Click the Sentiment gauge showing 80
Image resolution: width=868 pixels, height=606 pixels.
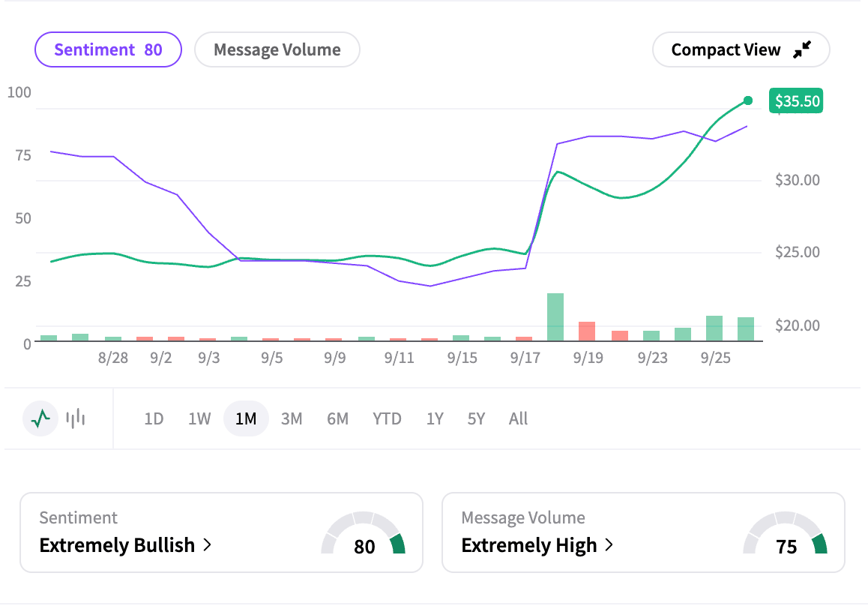pyautogui.click(x=363, y=533)
